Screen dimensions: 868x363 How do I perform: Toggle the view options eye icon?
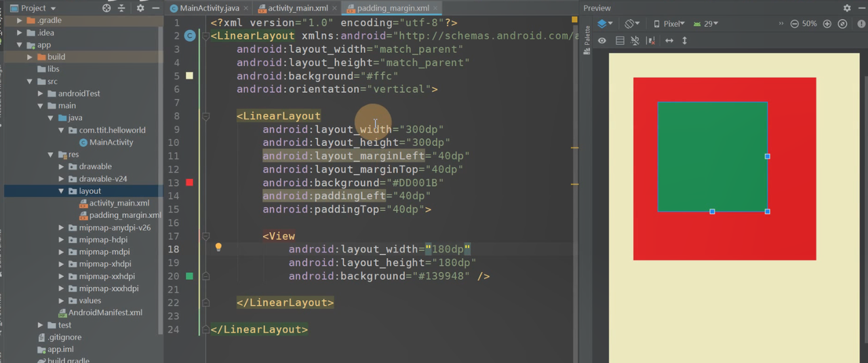tap(601, 41)
